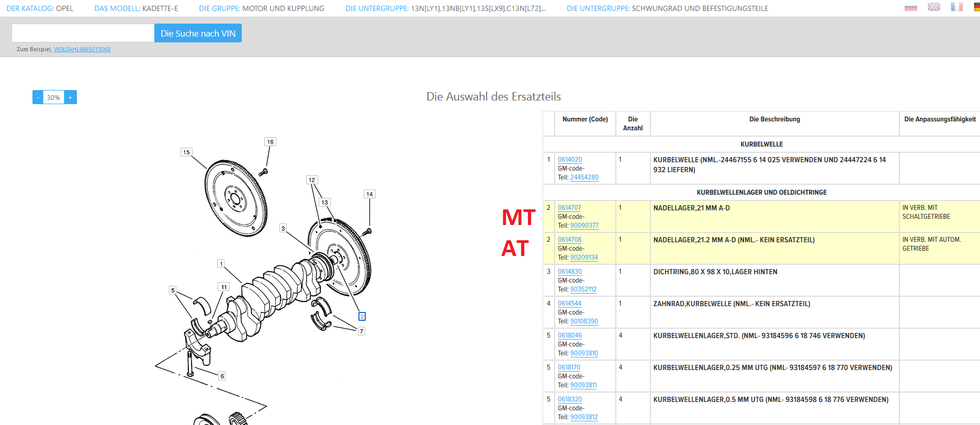Open the DER KATALOG: OPEL breadcrumb
The width and height of the screenshot is (980, 425).
pos(40,8)
